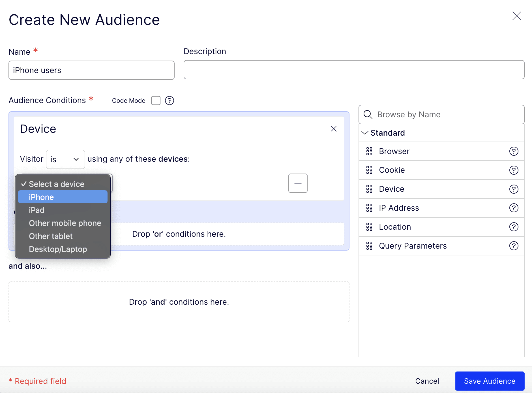Screen dimensions: 532x393
Task: Enable the Code Mode checkbox
Action: click(156, 101)
